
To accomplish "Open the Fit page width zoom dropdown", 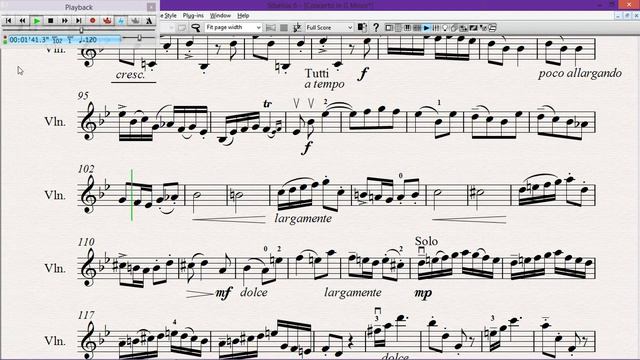I will click(233, 27).
